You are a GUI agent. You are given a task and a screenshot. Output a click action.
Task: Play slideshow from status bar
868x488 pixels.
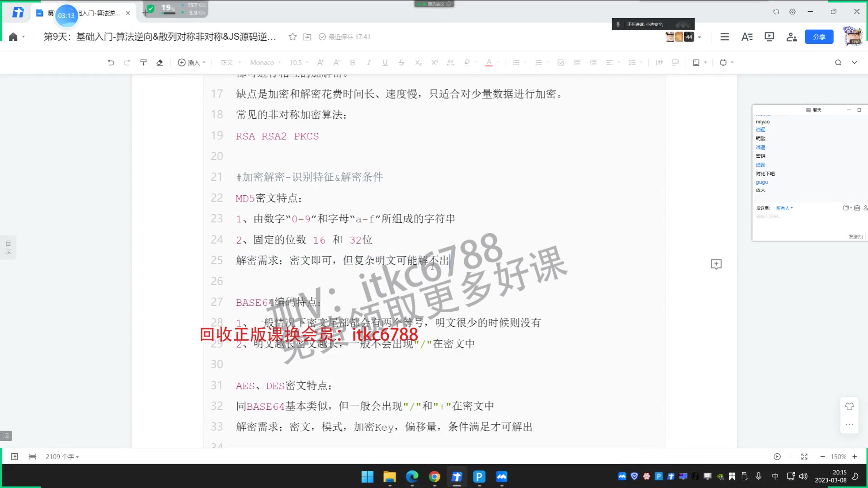pyautogui.click(x=777, y=457)
